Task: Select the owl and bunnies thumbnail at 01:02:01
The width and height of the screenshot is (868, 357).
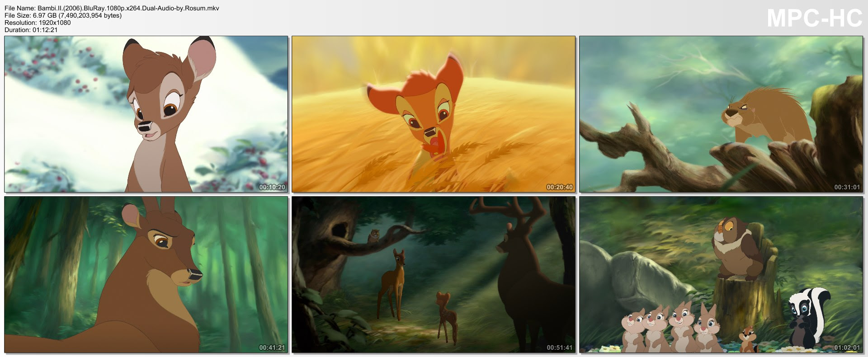Action: pos(721,274)
